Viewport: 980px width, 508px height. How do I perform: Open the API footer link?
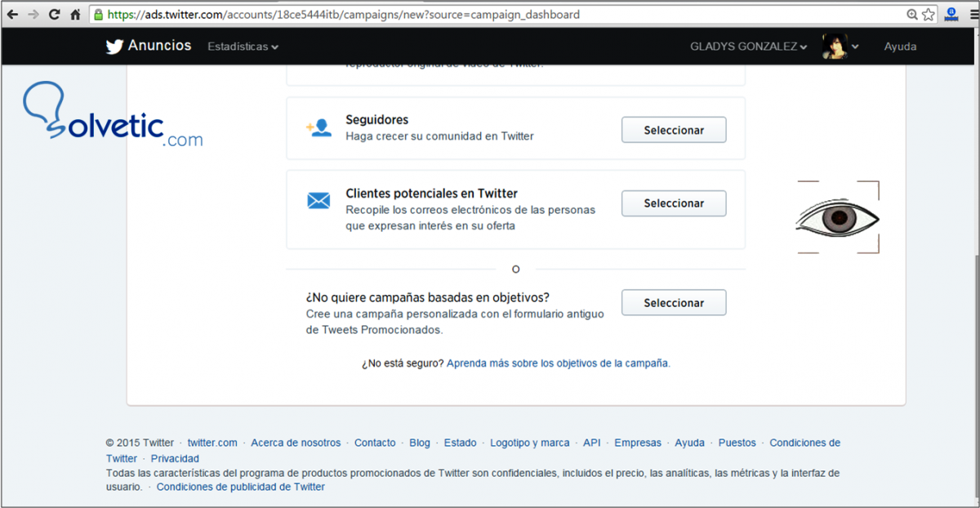pyautogui.click(x=592, y=443)
